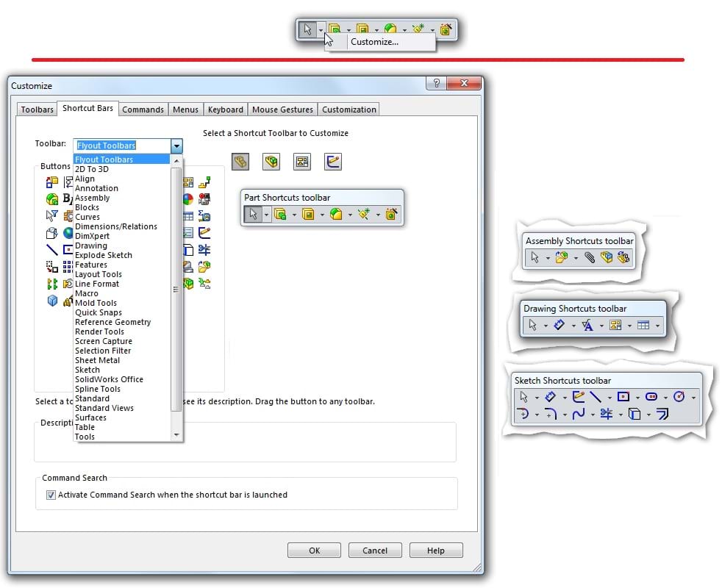Click paperclip icon in Assembly Shortcuts toolbar
Image resolution: width=722 pixels, height=588 pixels.
[x=589, y=258]
